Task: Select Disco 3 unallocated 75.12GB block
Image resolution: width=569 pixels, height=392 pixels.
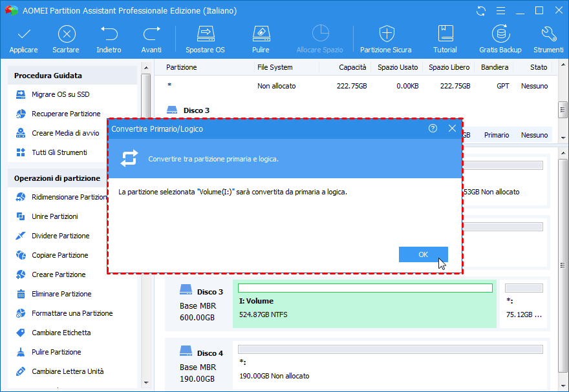Action: [524, 305]
